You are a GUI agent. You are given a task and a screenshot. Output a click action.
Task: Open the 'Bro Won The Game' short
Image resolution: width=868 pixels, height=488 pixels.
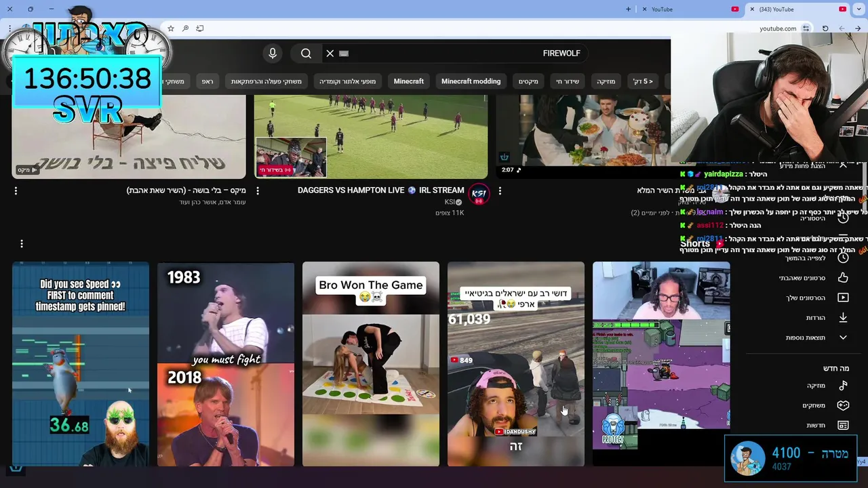[x=371, y=364]
